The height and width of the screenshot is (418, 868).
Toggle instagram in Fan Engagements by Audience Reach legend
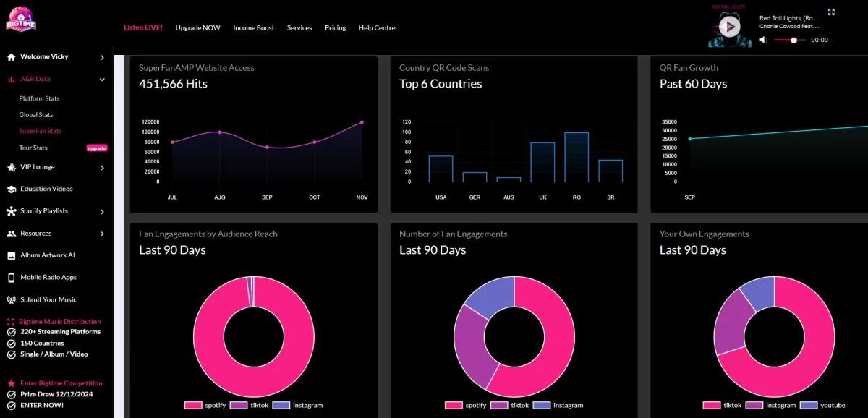[298, 406]
